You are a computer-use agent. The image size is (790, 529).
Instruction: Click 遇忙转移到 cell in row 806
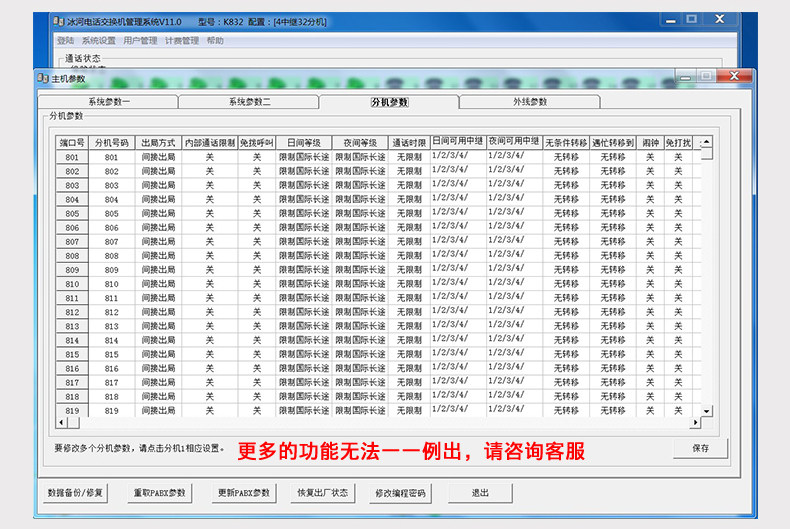coord(613,228)
